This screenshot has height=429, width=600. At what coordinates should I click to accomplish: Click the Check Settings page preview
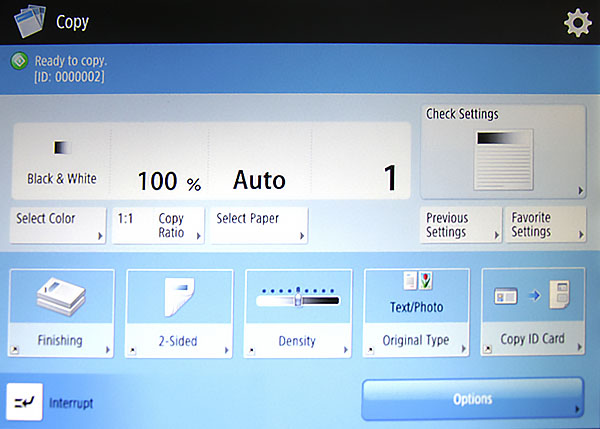[x=504, y=160]
